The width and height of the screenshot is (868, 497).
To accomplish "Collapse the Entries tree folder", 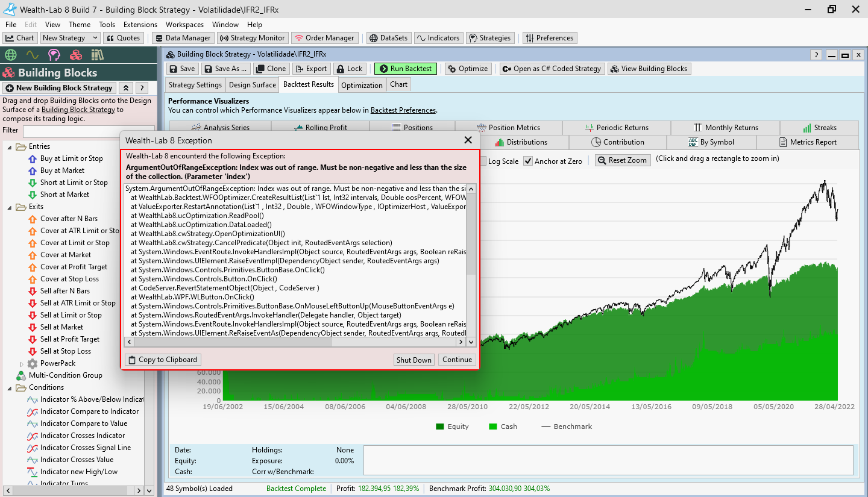I will tap(10, 146).
